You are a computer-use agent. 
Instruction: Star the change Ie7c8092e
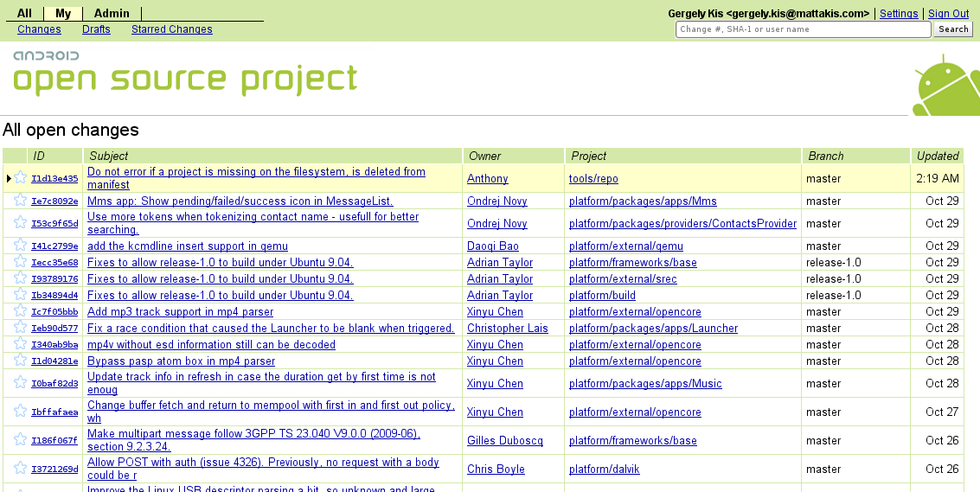tap(20, 200)
